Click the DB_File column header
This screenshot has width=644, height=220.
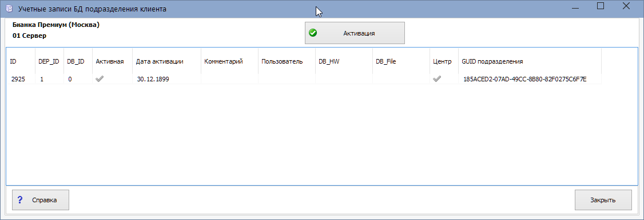[401, 61]
